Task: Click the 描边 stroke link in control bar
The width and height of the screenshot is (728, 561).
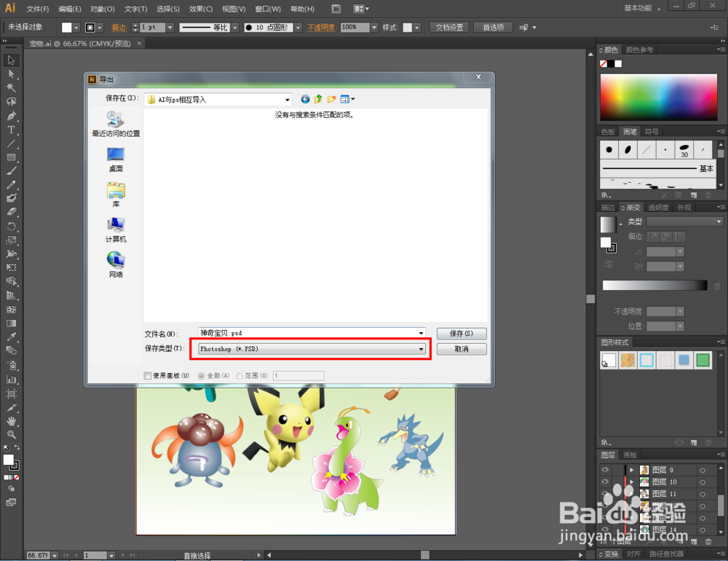Action: (119, 28)
